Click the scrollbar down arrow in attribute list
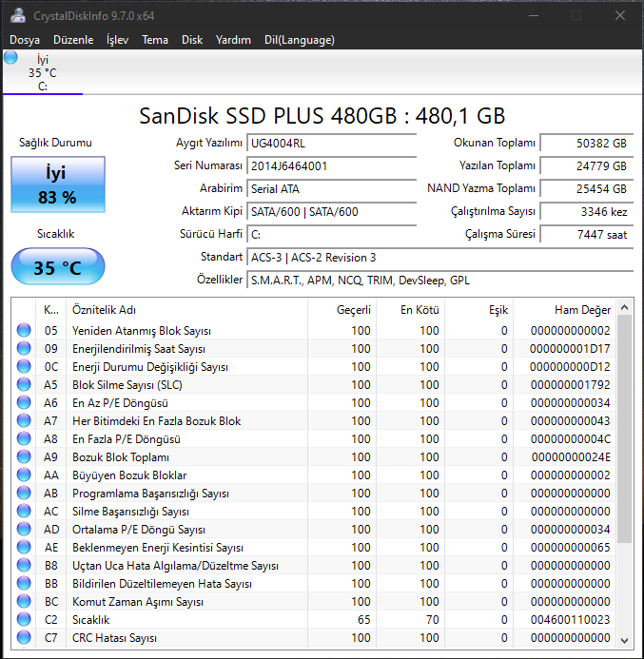The height and width of the screenshot is (659, 644). click(625, 641)
